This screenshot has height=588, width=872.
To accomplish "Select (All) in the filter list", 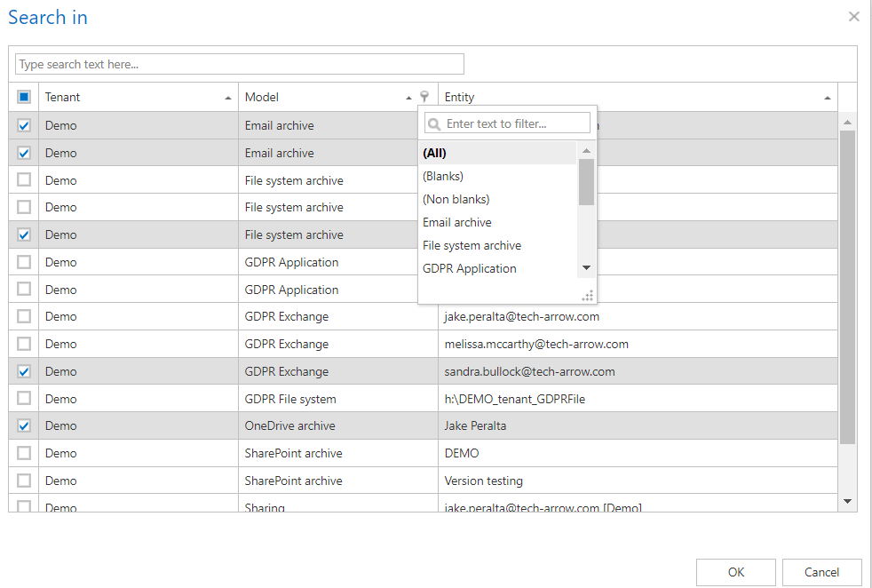I will coord(435,153).
